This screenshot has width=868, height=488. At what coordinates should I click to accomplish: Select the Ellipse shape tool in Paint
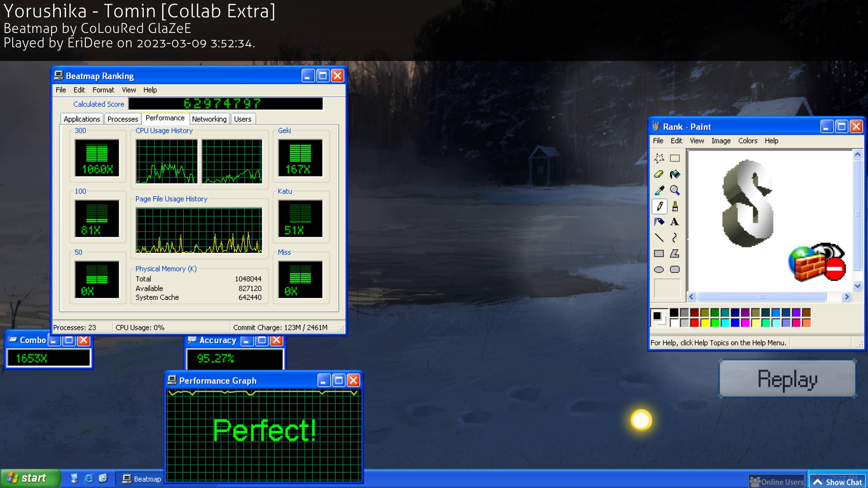tap(659, 269)
